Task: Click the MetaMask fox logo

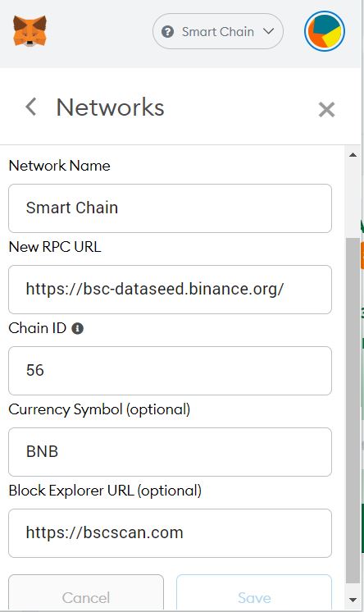Action: point(30,31)
